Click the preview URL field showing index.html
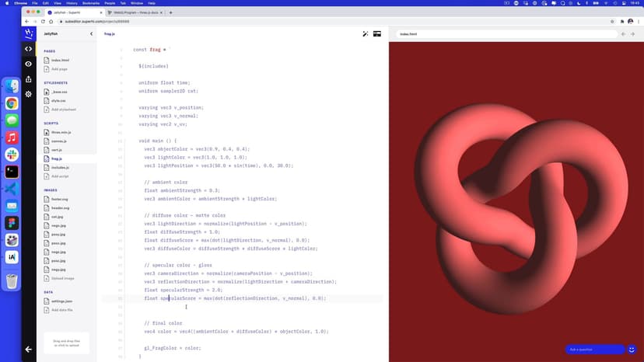 click(506, 34)
